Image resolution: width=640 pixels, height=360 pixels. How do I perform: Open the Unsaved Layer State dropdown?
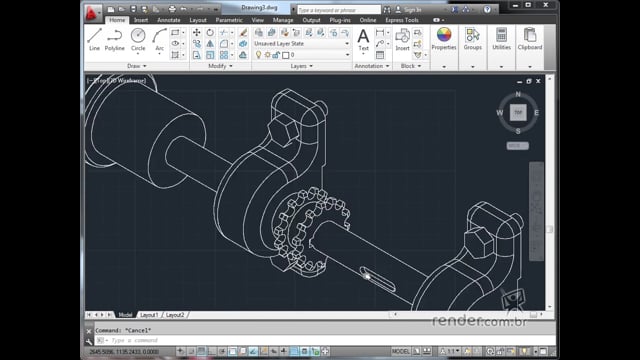click(x=301, y=43)
